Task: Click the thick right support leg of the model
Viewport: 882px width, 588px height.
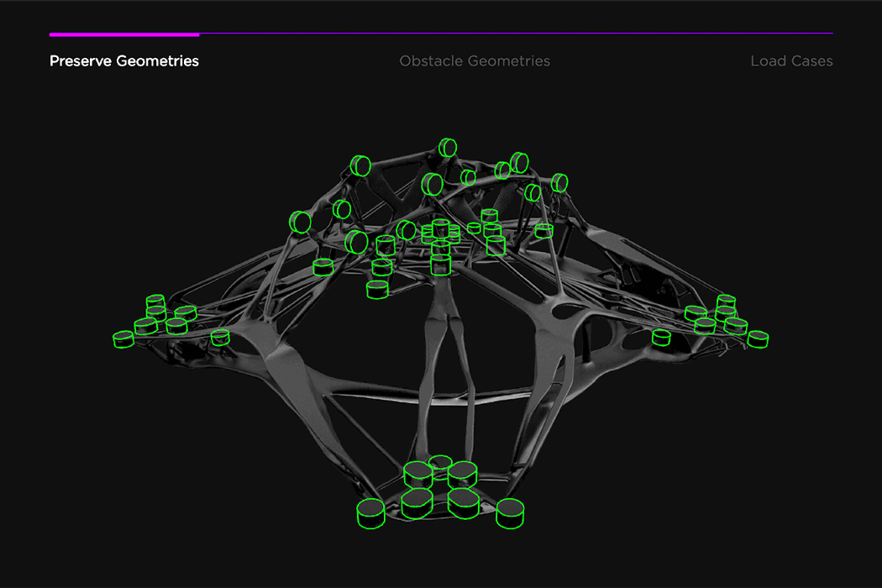Action: [x=550, y=370]
